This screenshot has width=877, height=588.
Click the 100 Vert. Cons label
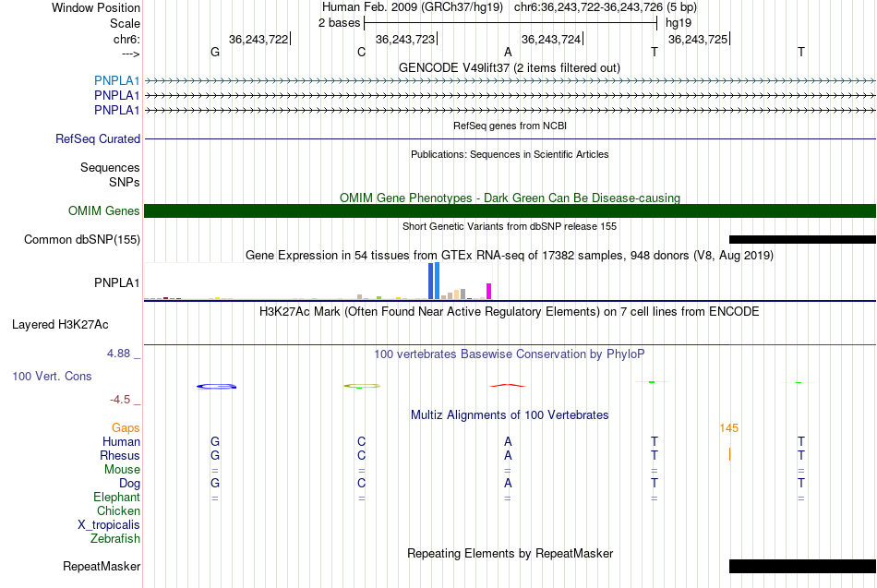(x=52, y=376)
